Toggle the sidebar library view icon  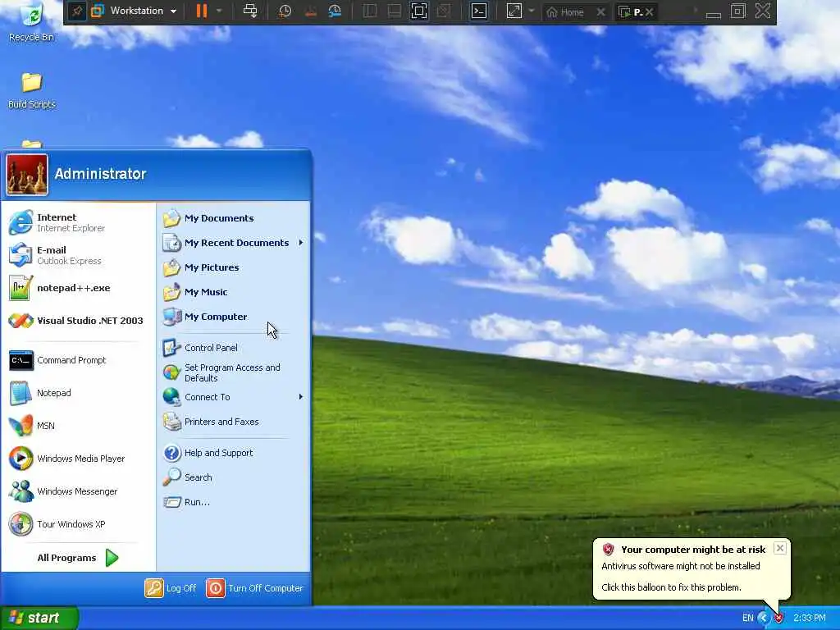[370, 11]
